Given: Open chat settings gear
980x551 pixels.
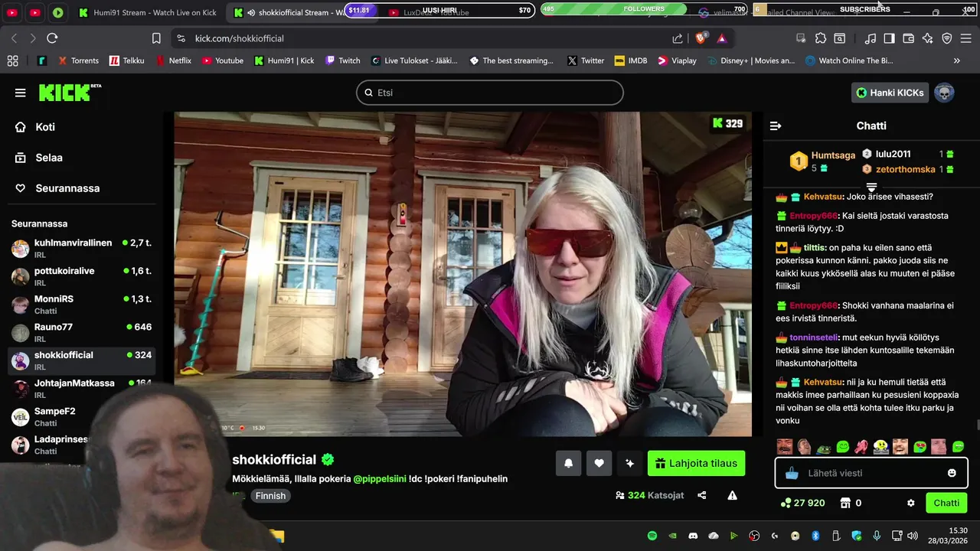Looking at the screenshot, I should (x=910, y=503).
